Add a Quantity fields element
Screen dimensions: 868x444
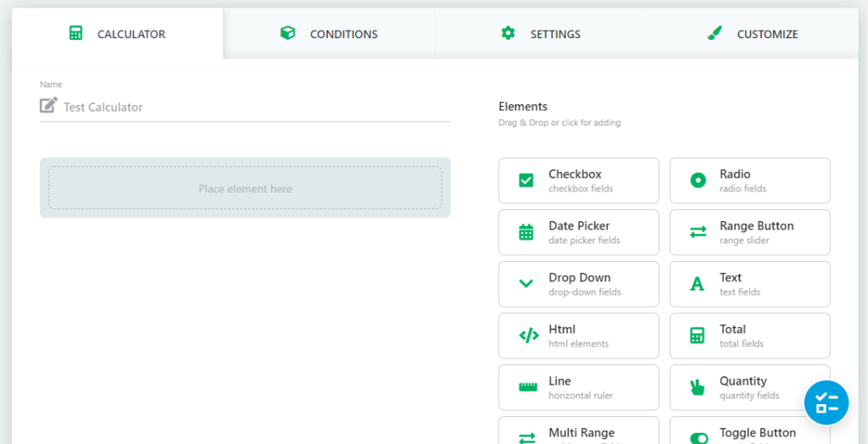click(x=750, y=387)
